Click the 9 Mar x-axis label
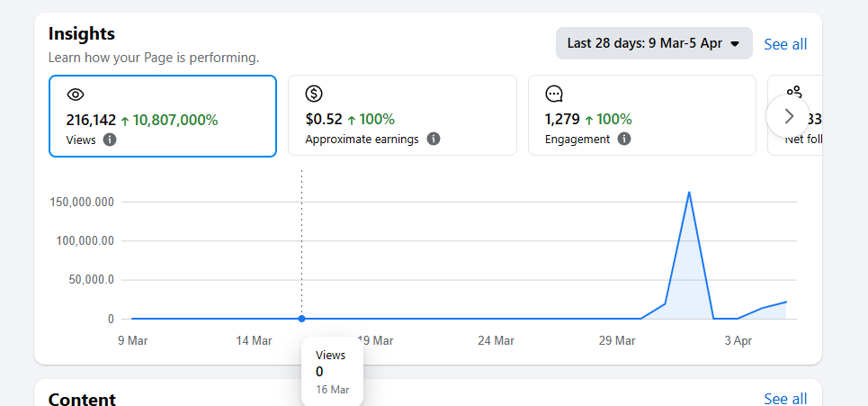Image resolution: width=868 pixels, height=406 pixels. tap(132, 341)
